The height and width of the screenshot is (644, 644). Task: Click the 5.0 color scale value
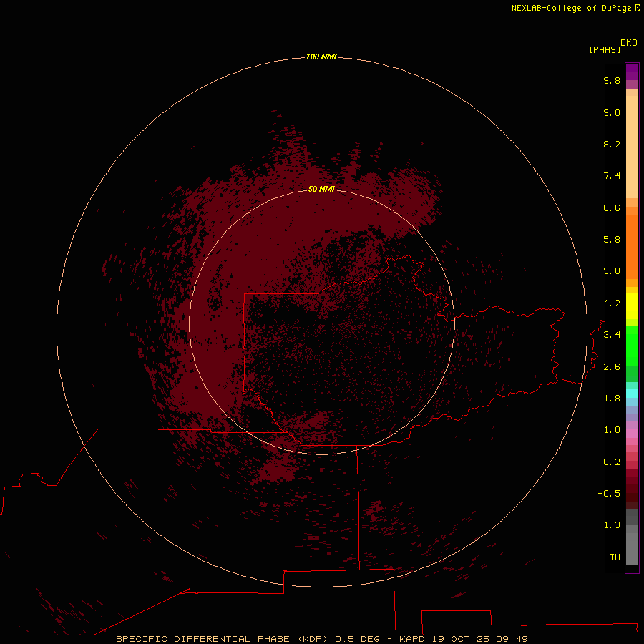(x=612, y=271)
